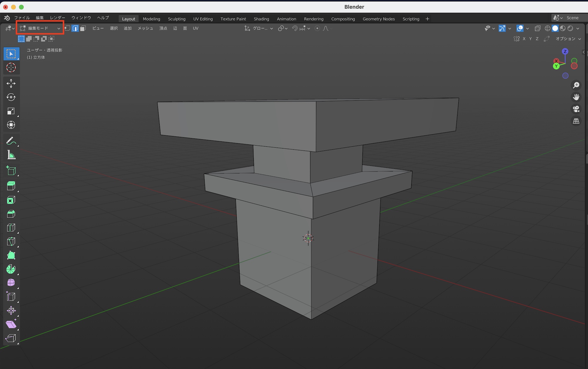Click the 頂点 menu entry
This screenshot has width=588, height=369.
click(x=163, y=28)
